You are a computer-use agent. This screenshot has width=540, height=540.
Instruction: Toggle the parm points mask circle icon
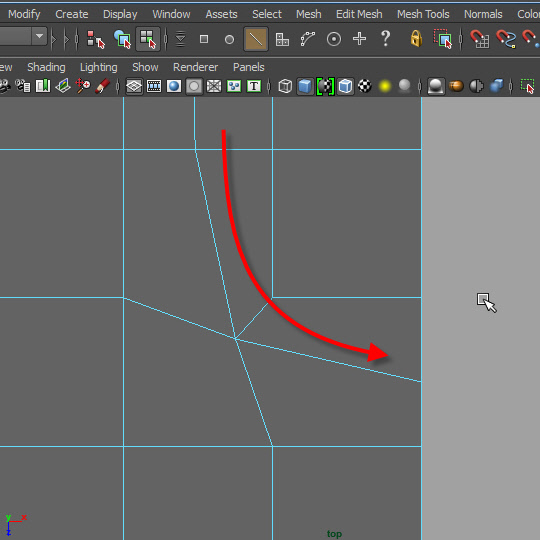coord(229,40)
